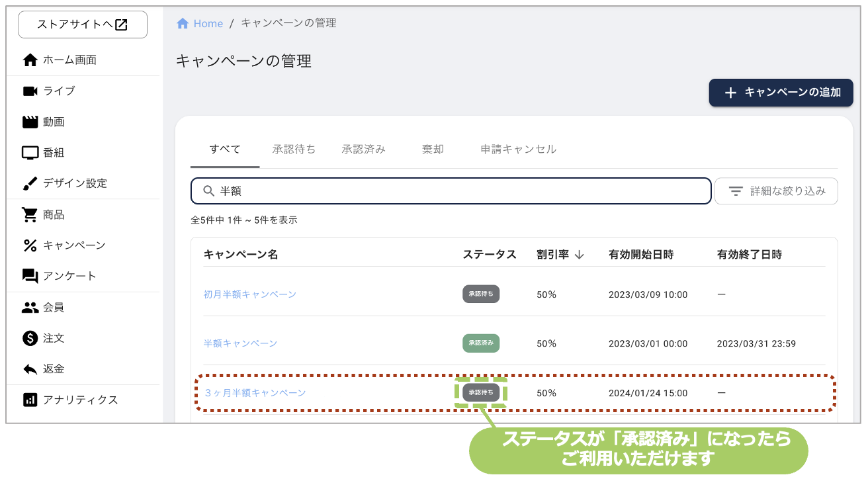Open the 半額キャンペーン link
868x479 pixels.
pyautogui.click(x=240, y=343)
